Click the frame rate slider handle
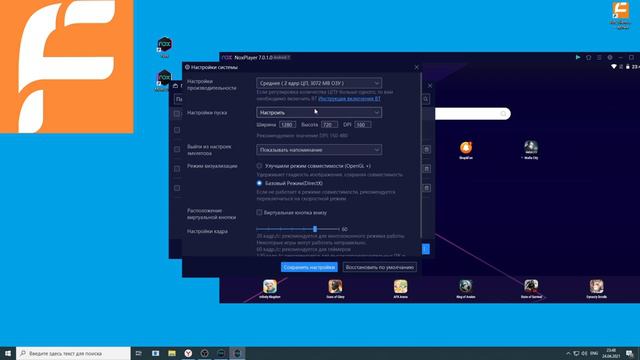Screen dimensions: 640x360 tap(315, 229)
